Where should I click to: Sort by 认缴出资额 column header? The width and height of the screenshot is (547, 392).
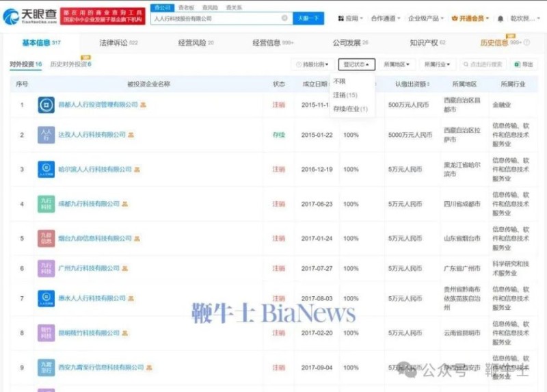tap(412, 83)
